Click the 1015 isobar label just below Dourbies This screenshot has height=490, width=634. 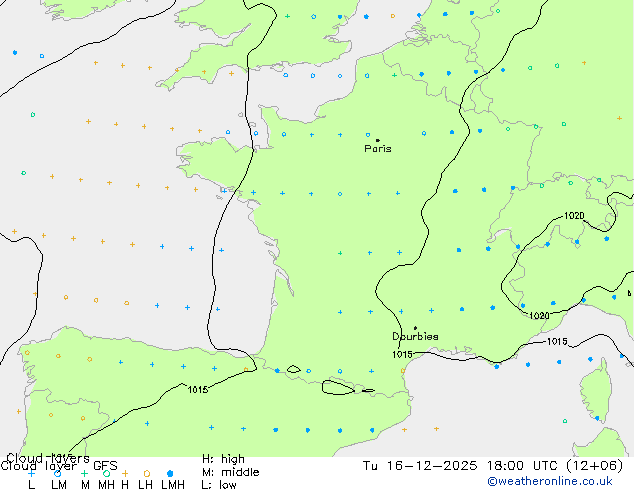click(402, 355)
